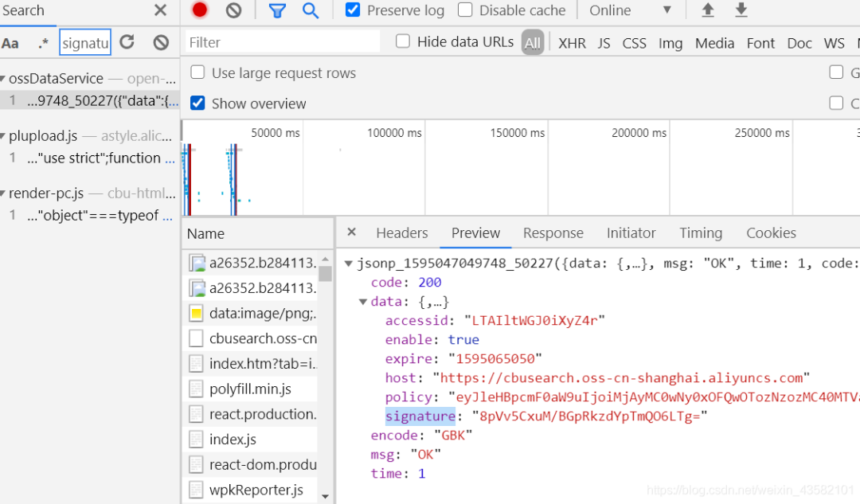Select index.htm?tab= request row
The image size is (860, 504).
[251, 364]
